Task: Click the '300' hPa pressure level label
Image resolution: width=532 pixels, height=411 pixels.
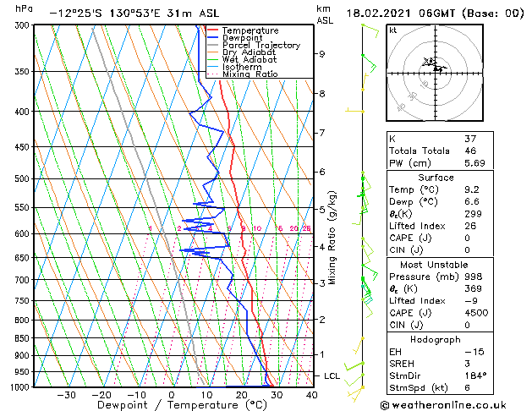Action: [22, 25]
